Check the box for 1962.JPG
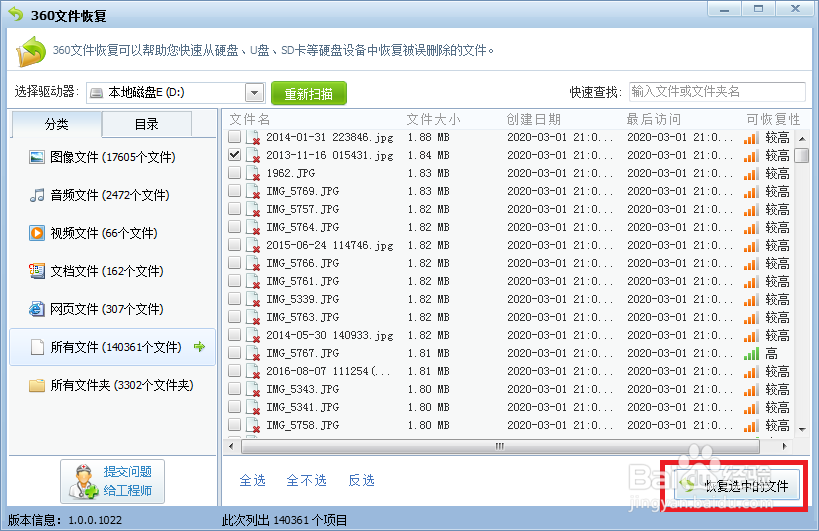819x531 pixels. 235,173
